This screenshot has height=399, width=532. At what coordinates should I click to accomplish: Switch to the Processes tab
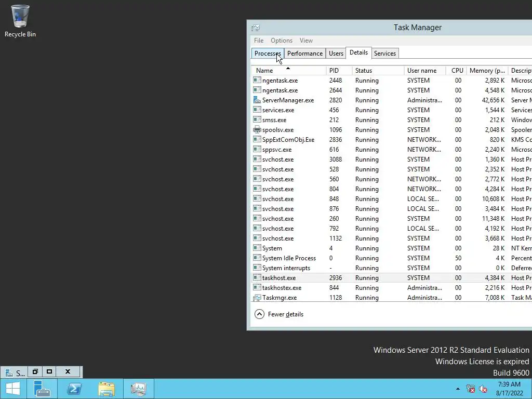coord(268,54)
